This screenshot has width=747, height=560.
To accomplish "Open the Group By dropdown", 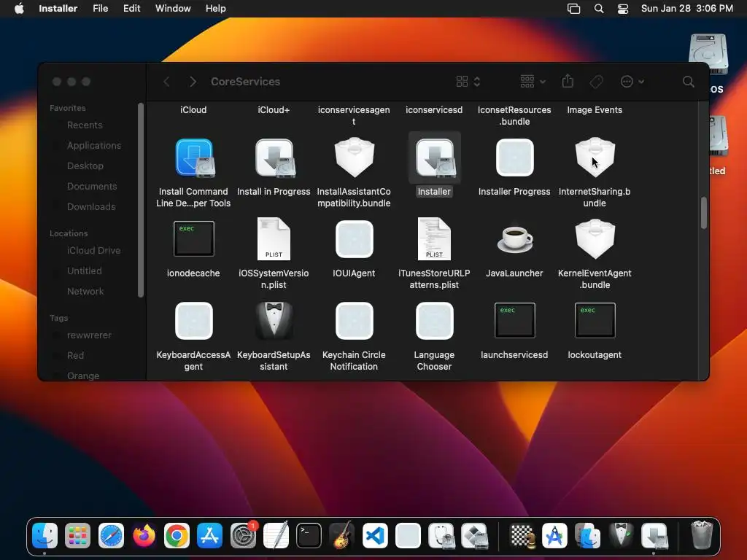I will click(x=533, y=82).
